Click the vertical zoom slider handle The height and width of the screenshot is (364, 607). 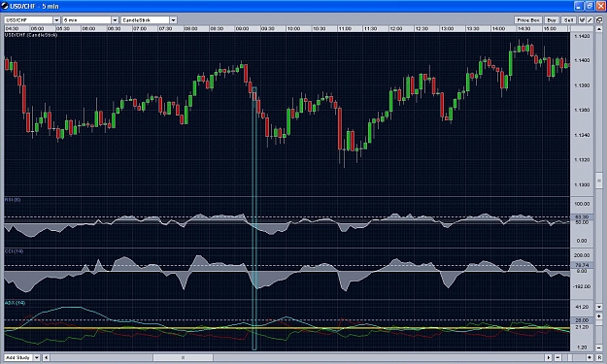pyautogui.click(x=599, y=322)
